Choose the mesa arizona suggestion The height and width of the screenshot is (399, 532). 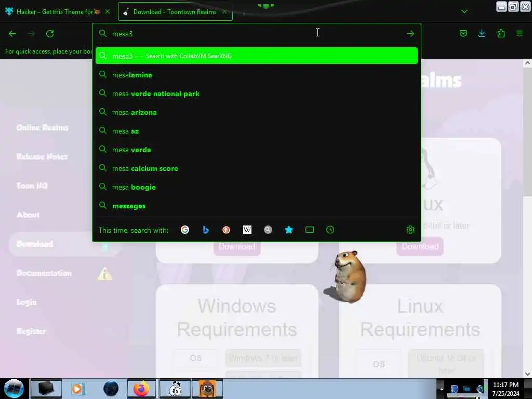257,112
